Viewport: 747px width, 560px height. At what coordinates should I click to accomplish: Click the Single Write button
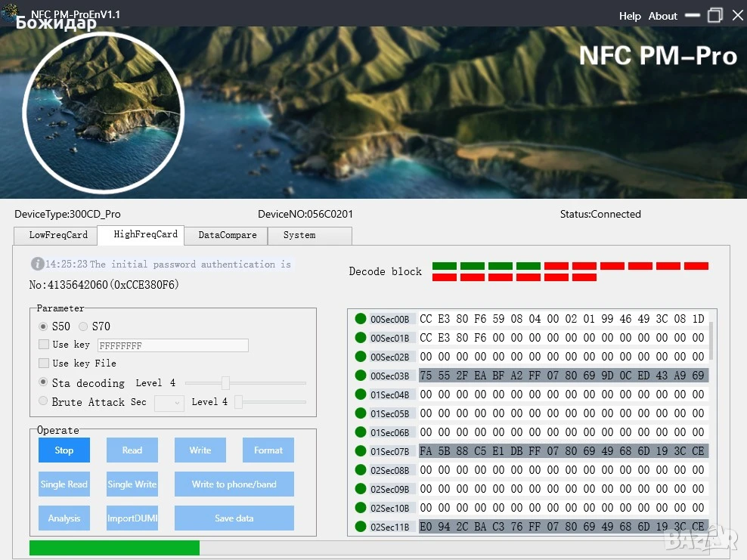click(132, 484)
